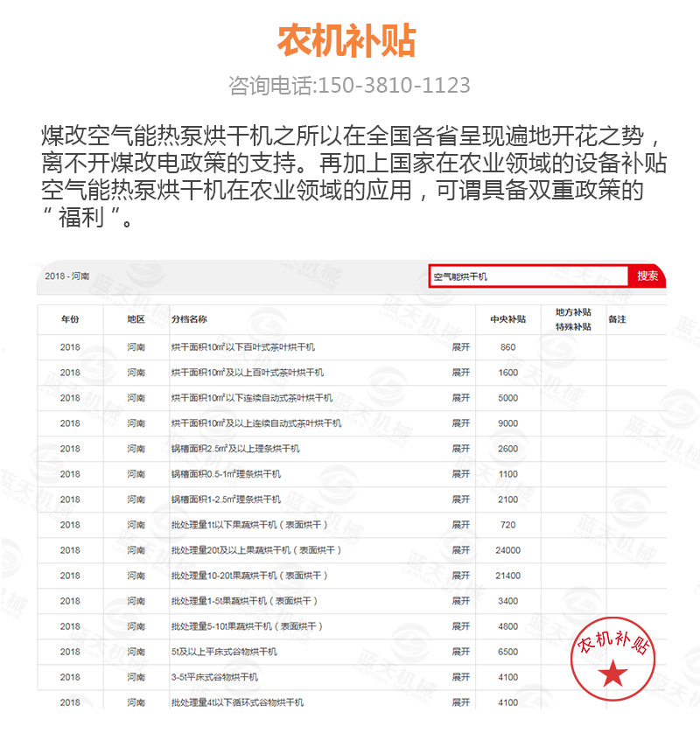The height and width of the screenshot is (747, 700).
Task: Expand 展开 for the 860 subsidy tea dryer row
Action: (x=460, y=347)
